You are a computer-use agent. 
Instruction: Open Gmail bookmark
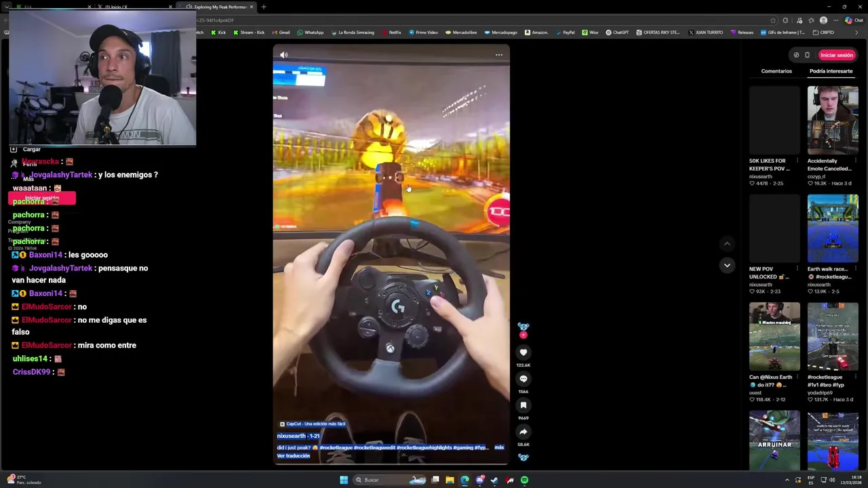tap(281, 33)
